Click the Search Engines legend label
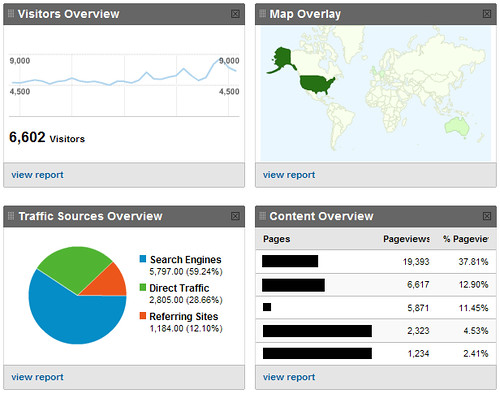The image size is (500, 394). pos(186,259)
